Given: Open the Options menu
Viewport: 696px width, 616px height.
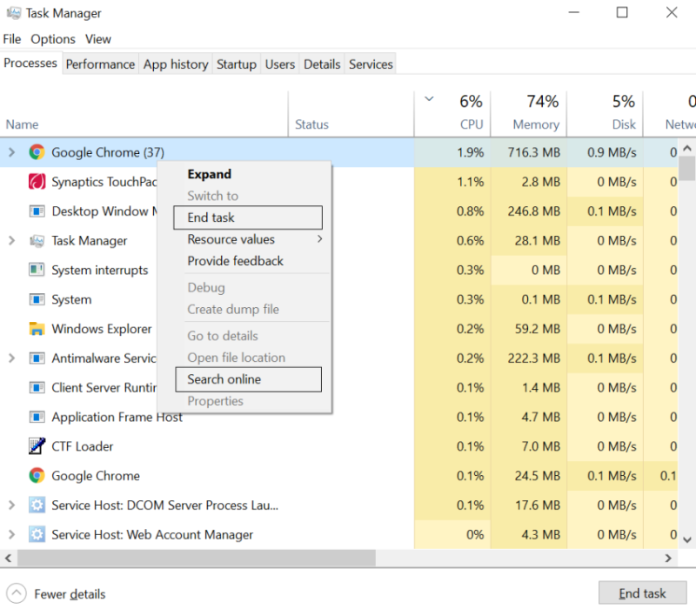Looking at the screenshot, I should [53, 39].
